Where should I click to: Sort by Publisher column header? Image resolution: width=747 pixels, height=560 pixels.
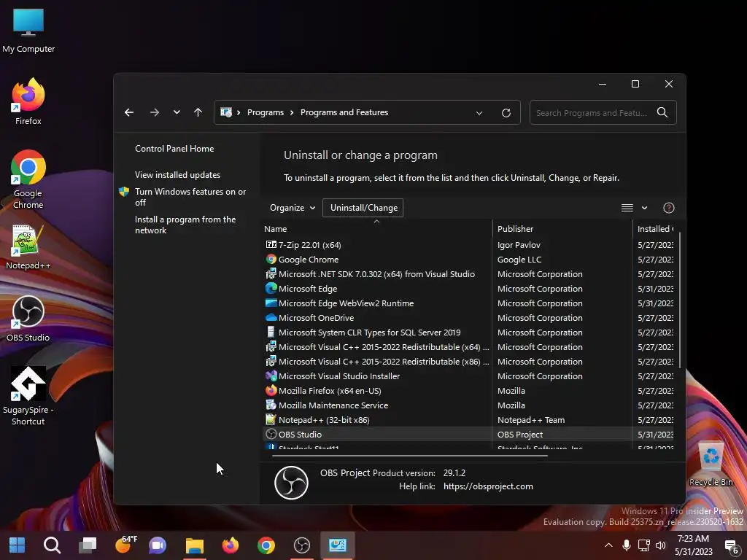[x=562, y=228]
